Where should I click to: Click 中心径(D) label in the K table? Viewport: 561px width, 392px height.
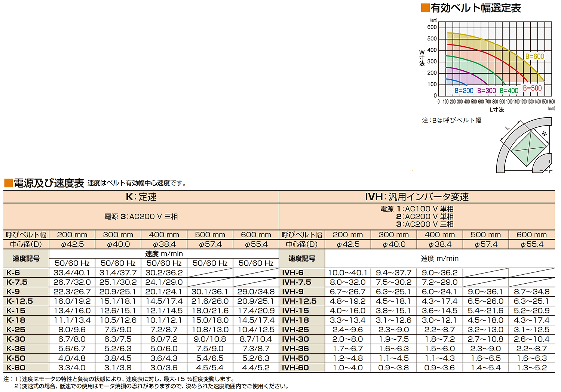(26, 244)
